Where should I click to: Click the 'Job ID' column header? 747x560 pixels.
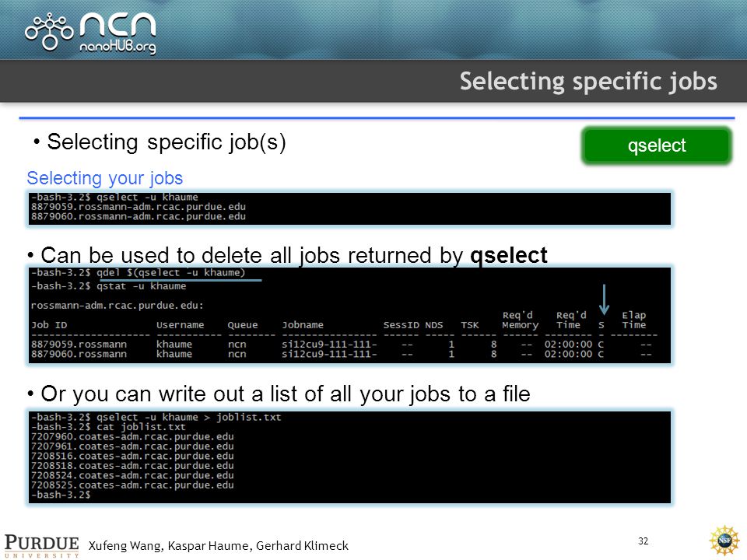point(49,325)
